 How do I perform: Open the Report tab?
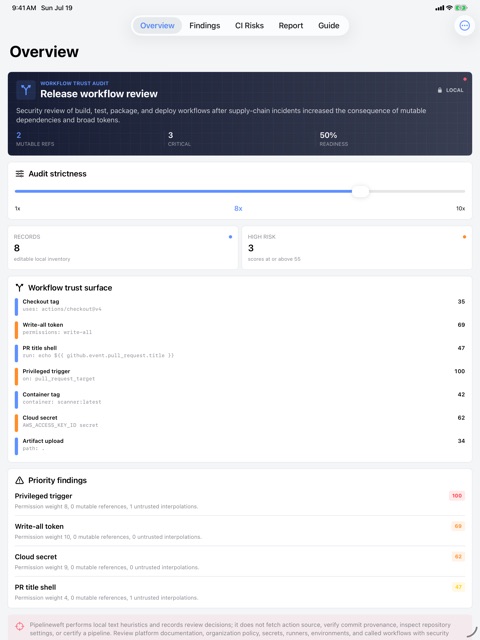click(291, 26)
